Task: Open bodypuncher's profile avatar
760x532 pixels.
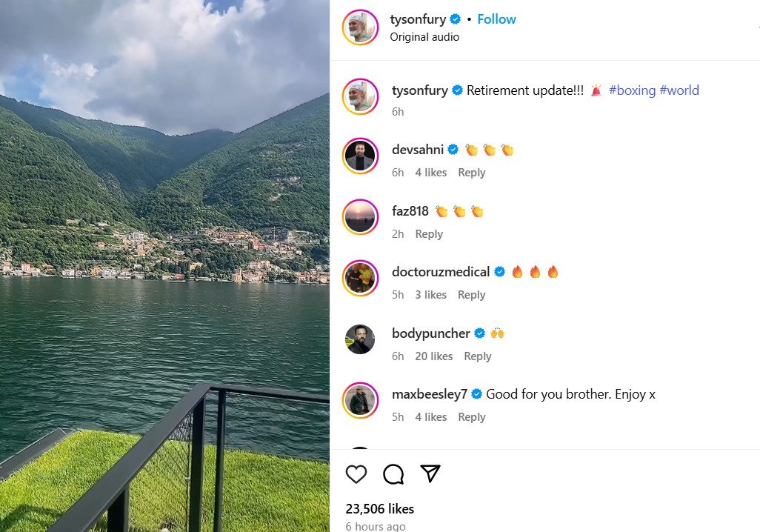Action: tap(360, 339)
